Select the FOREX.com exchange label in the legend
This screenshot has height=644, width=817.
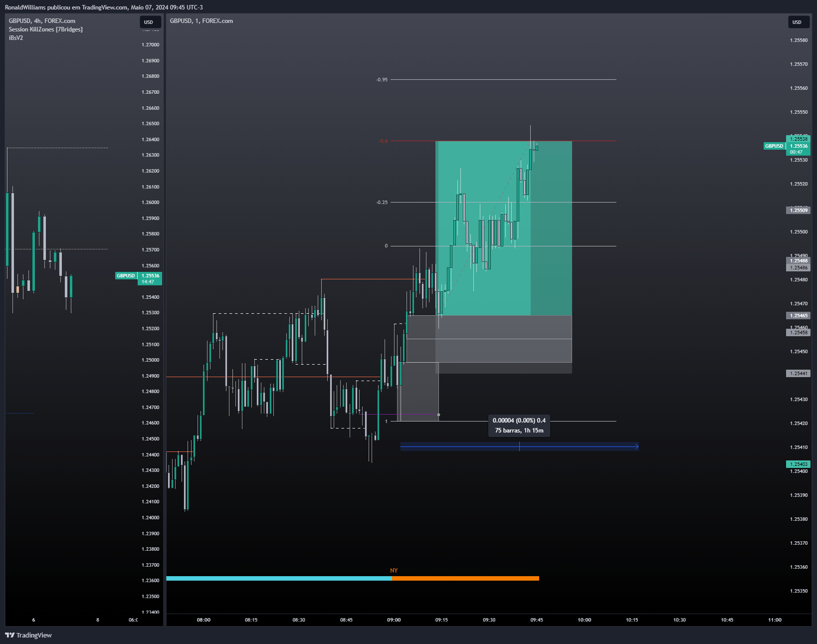click(59, 21)
